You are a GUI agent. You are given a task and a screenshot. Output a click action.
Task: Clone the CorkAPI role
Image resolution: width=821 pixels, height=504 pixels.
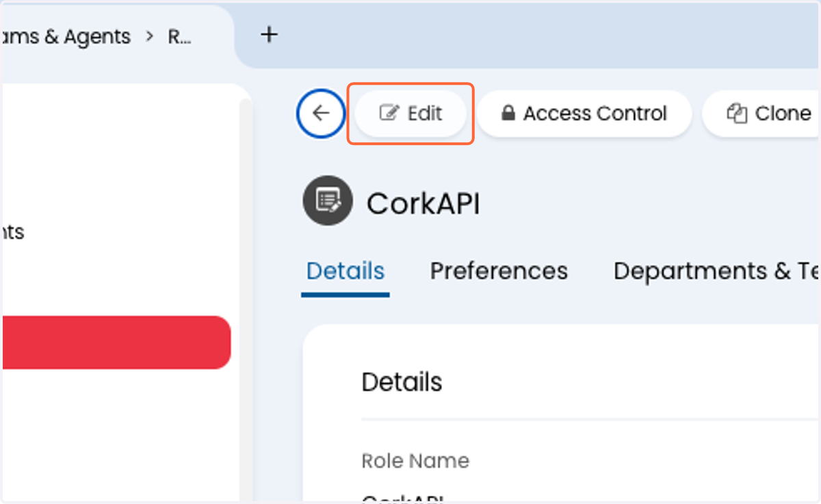(x=761, y=114)
